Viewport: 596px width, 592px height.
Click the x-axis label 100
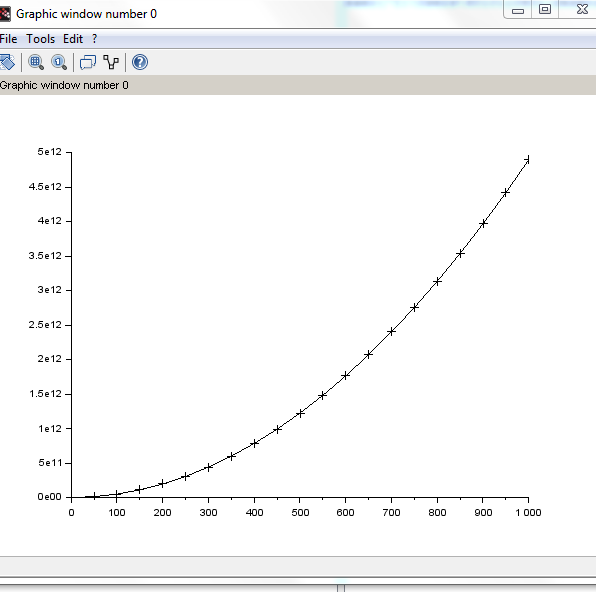pos(117,513)
